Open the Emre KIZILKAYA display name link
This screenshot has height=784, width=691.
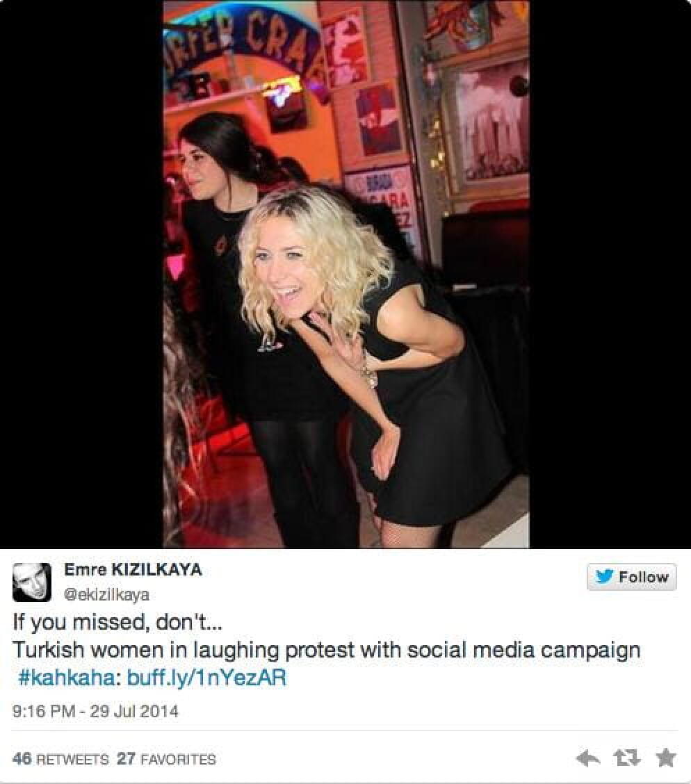coord(133,569)
